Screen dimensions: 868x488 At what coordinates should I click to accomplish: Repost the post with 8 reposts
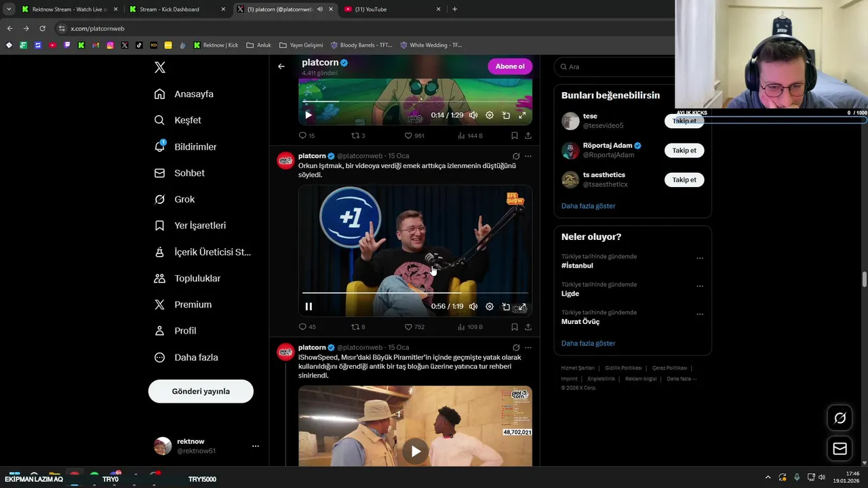point(358,327)
